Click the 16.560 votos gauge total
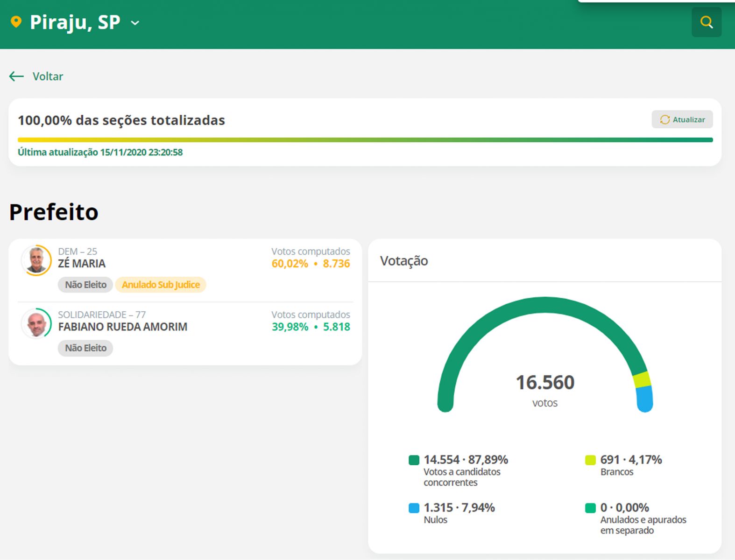The width and height of the screenshot is (735, 560). [545, 383]
